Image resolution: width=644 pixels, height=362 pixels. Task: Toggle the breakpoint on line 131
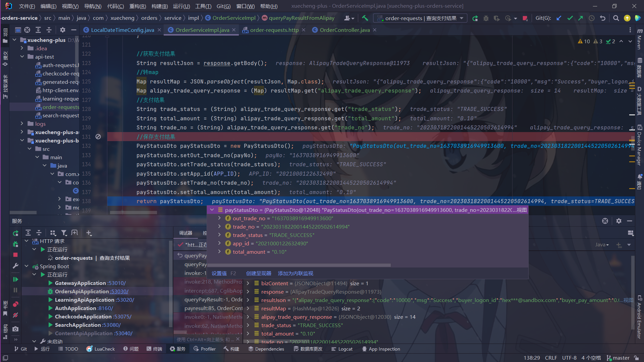(98, 137)
